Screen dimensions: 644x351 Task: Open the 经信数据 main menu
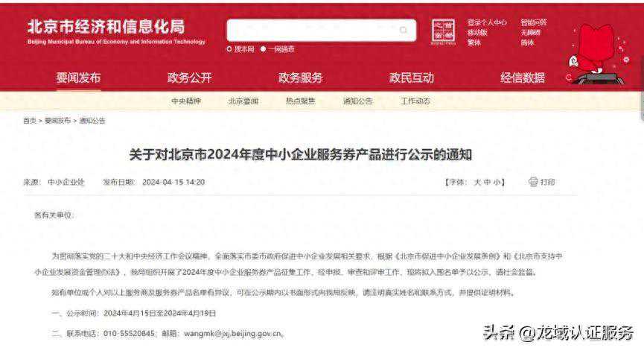[x=523, y=78]
